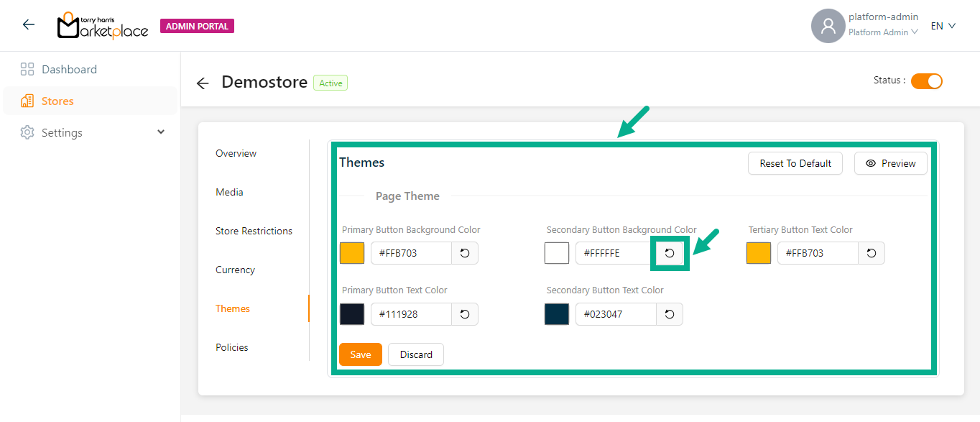Click the back arrow beside Demostore

[203, 83]
